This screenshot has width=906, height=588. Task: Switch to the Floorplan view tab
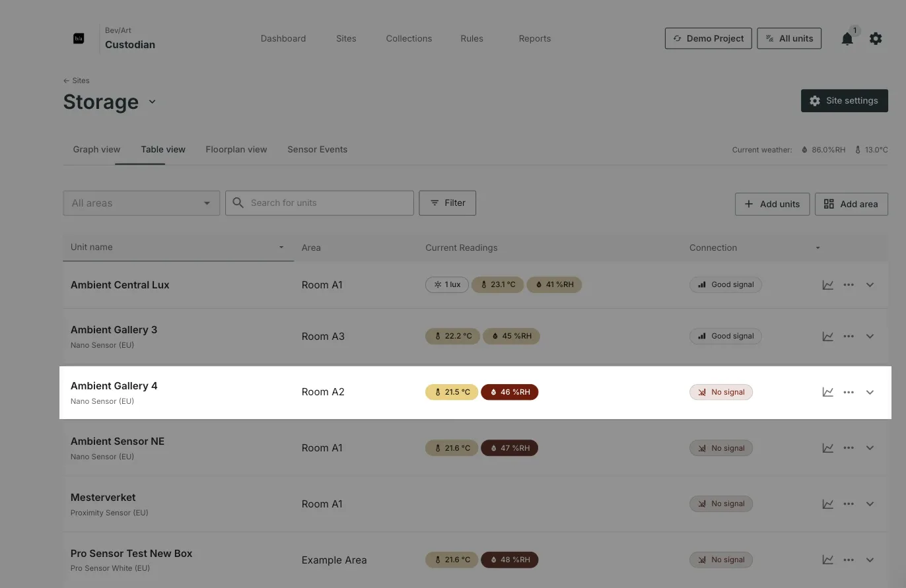point(236,149)
